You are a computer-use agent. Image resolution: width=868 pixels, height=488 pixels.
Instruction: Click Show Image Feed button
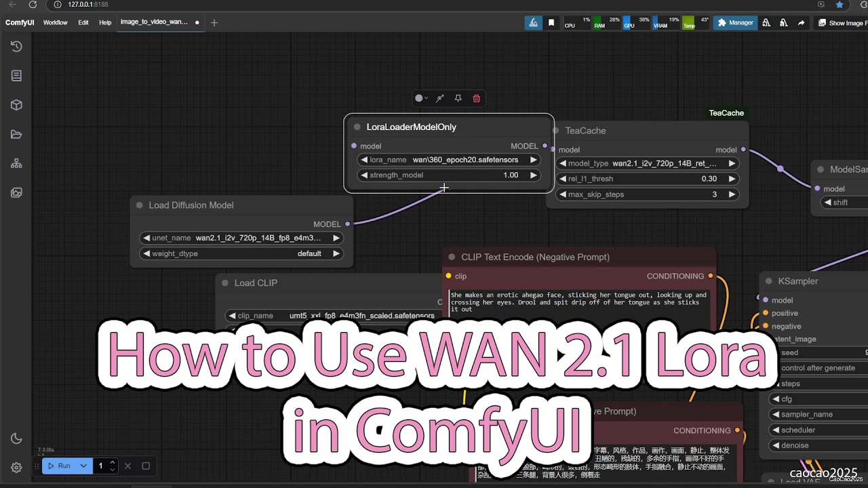841,22
